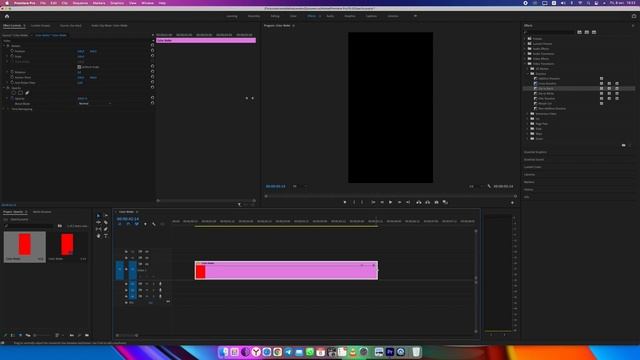Collapse the Opacity effect properties
Viewport: 640px width, 360px height.
tap(4, 88)
